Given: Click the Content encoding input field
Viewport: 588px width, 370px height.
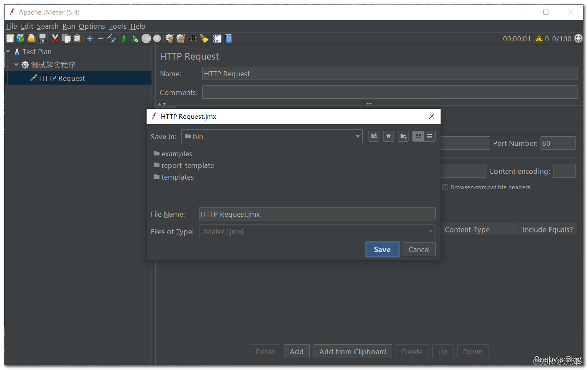Looking at the screenshot, I should (564, 171).
